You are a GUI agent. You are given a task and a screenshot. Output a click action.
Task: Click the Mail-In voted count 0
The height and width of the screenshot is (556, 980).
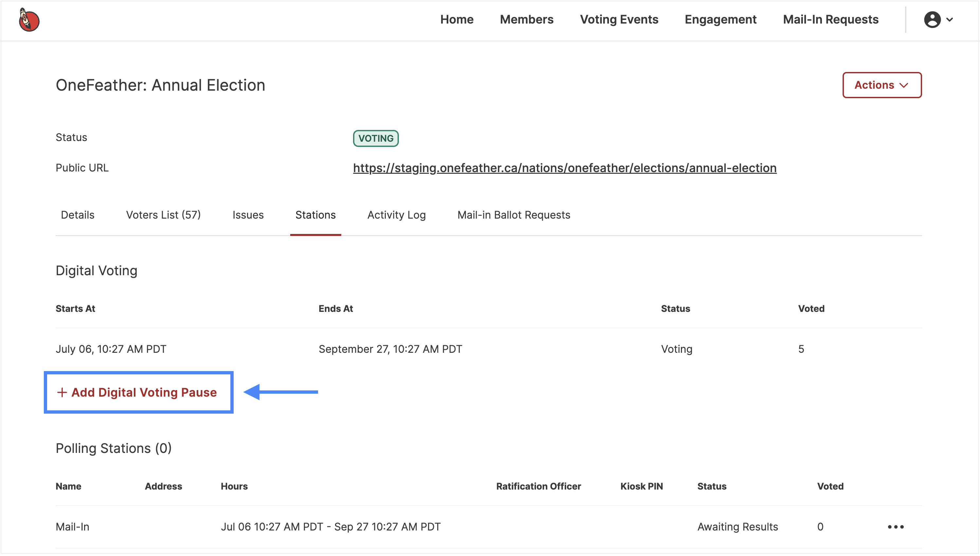[820, 527]
